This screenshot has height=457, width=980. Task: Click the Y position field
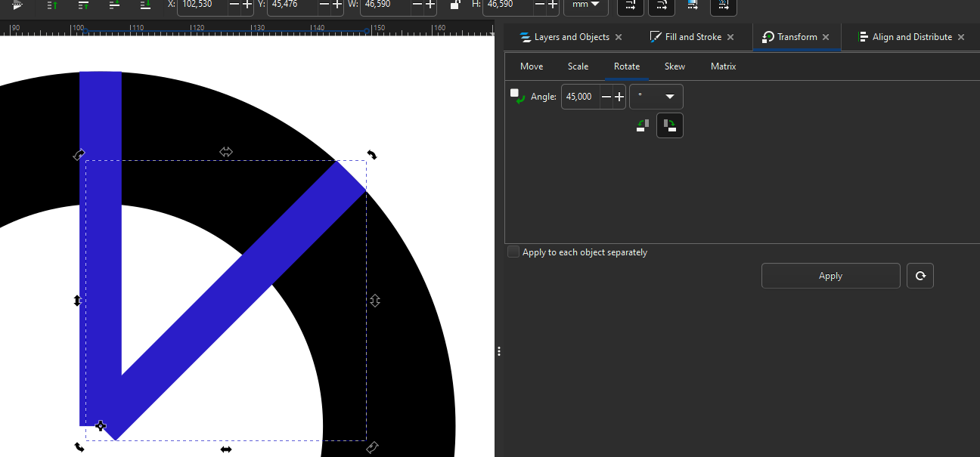pos(292,5)
